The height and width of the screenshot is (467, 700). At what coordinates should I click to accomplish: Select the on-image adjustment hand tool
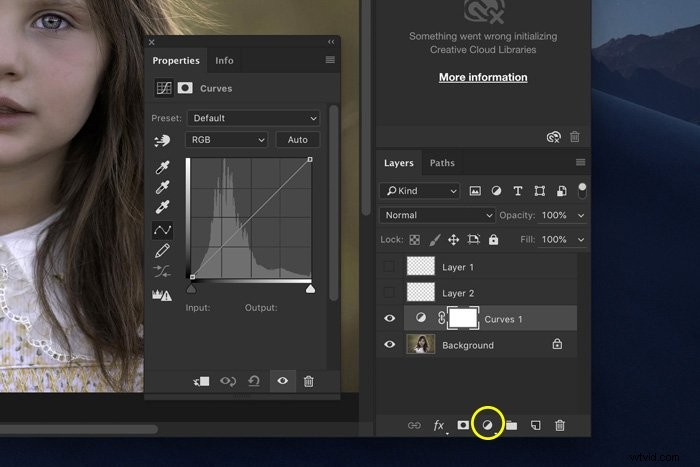(x=162, y=141)
